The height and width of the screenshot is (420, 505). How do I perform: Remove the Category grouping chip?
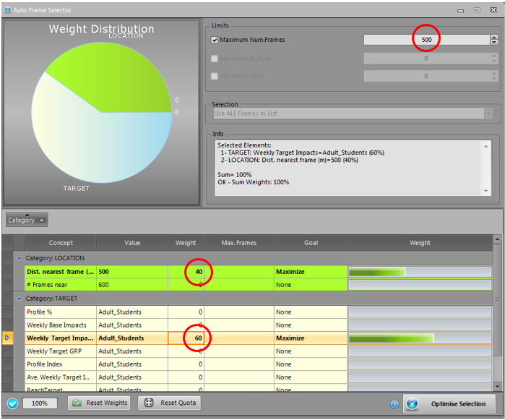pos(42,220)
